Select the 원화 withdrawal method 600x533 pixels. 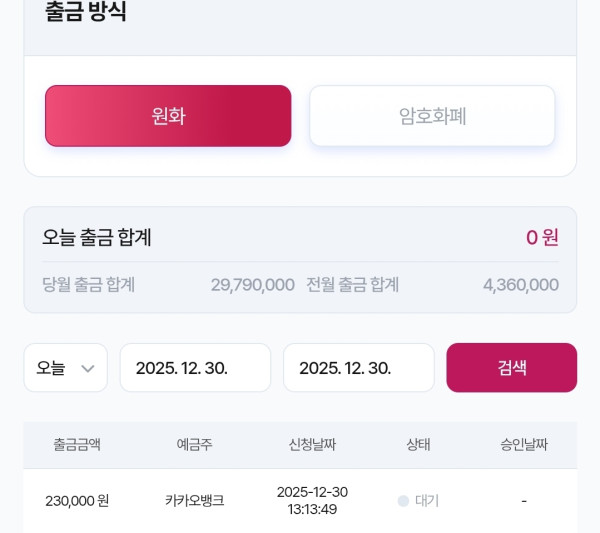point(168,116)
